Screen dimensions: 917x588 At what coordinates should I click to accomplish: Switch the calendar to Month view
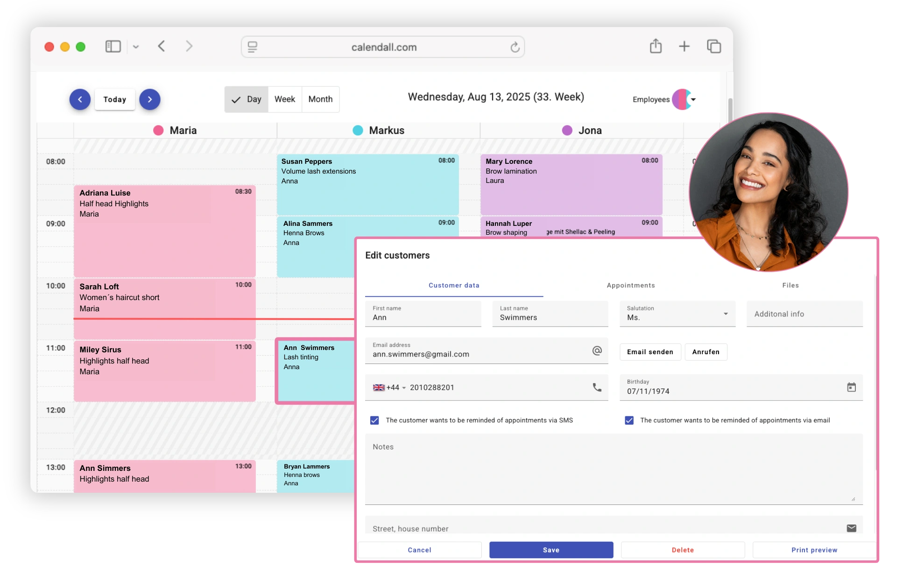320,99
